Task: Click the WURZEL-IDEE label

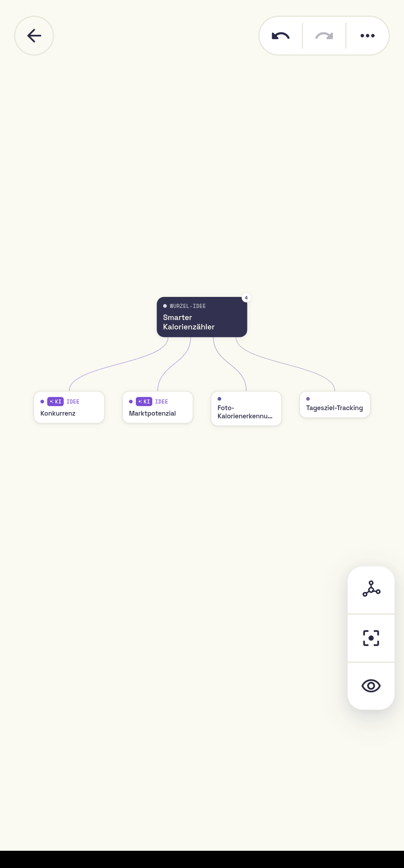Action: tap(188, 306)
